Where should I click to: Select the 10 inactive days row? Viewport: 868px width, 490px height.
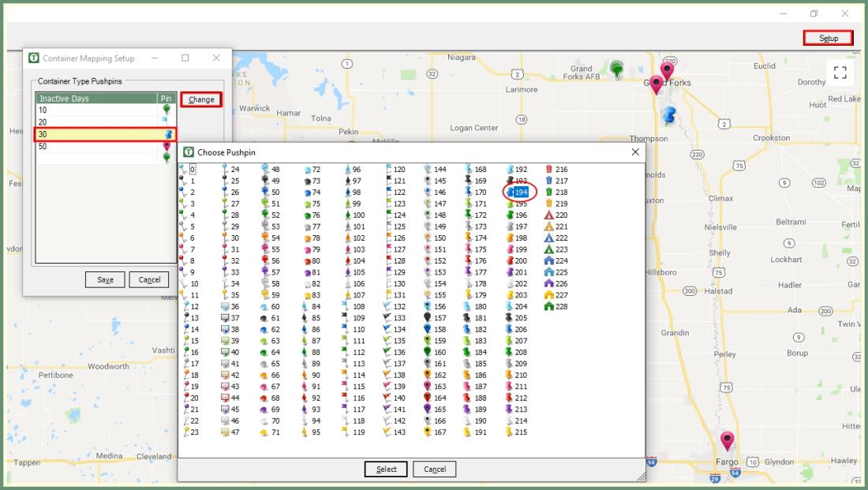106,110
